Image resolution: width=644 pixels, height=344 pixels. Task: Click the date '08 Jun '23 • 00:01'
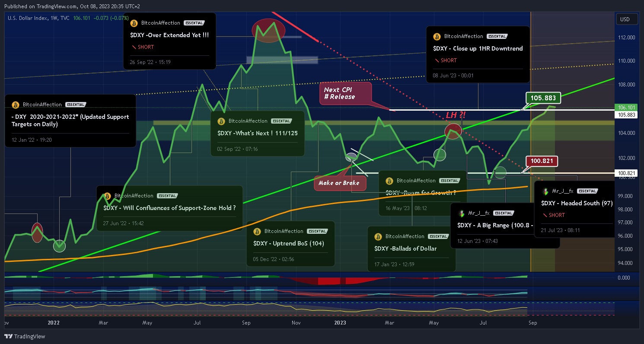453,76
